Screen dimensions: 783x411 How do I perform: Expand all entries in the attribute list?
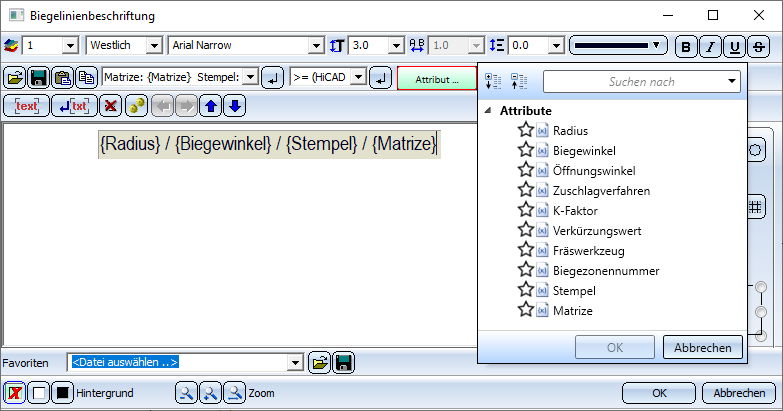pos(493,81)
